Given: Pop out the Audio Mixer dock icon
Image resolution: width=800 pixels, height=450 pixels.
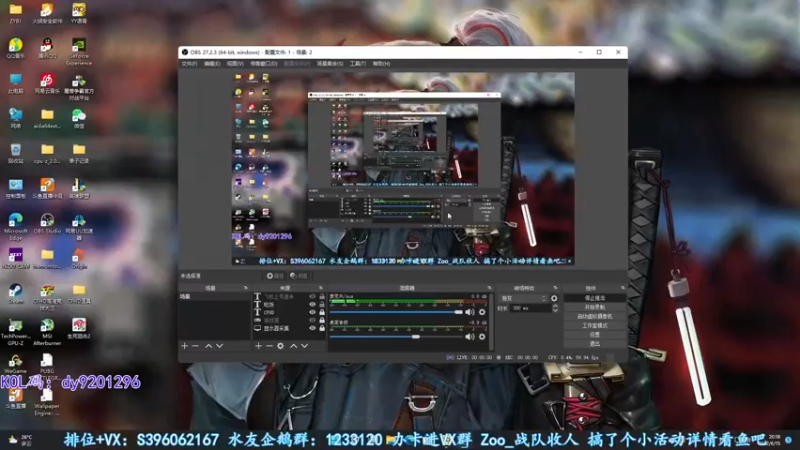Looking at the screenshot, I should tap(489, 288).
